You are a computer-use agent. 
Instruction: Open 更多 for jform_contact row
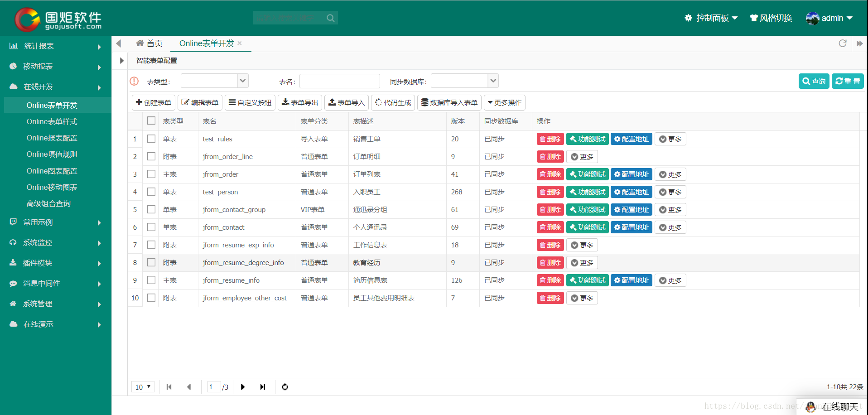tap(670, 227)
